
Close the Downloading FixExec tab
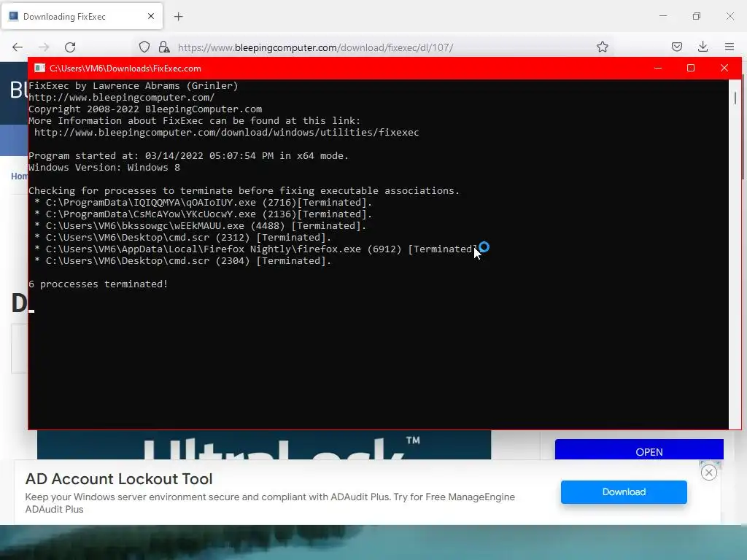pyautogui.click(x=151, y=16)
